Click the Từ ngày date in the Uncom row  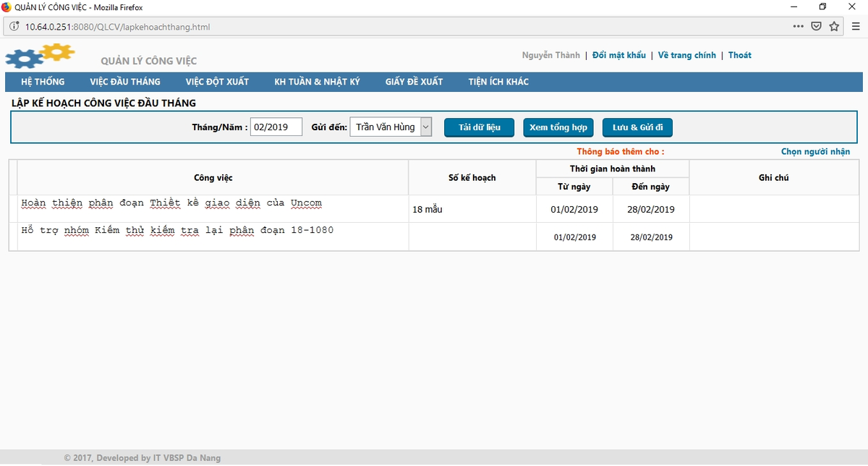(x=574, y=210)
